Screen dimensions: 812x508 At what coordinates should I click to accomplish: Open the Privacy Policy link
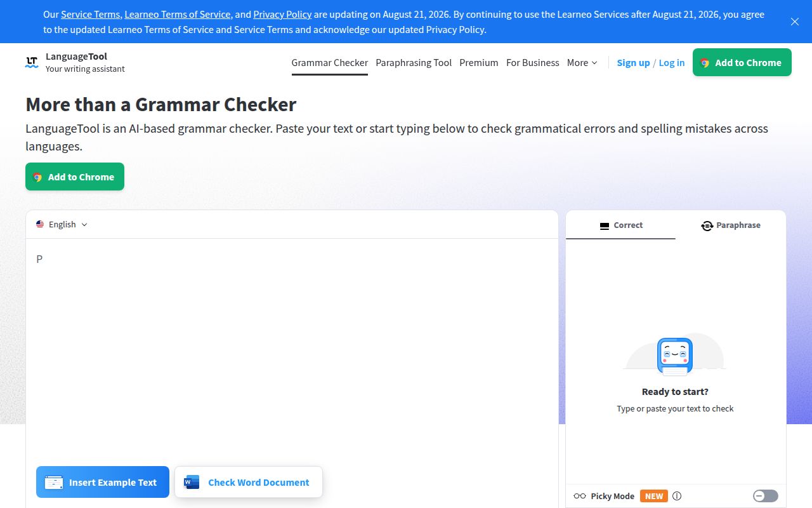pos(282,14)
